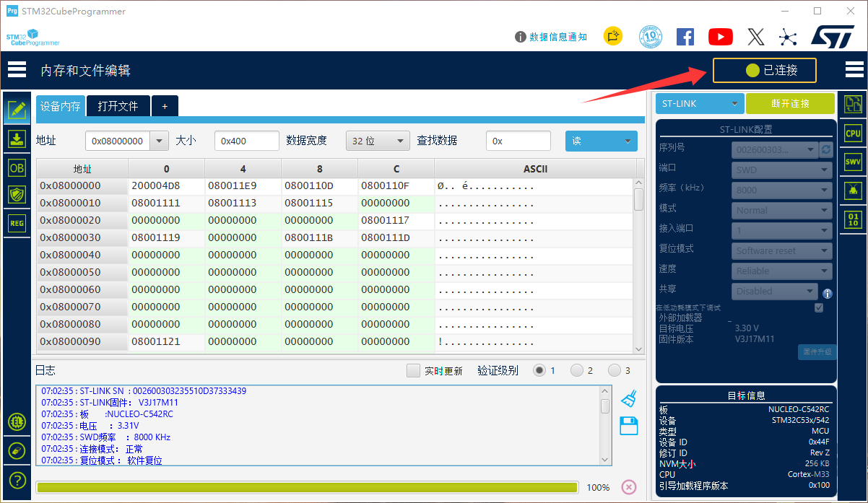Open the 0110 binary icon on right sidebar
Viewport: 868px width, 503px height.
853,219
